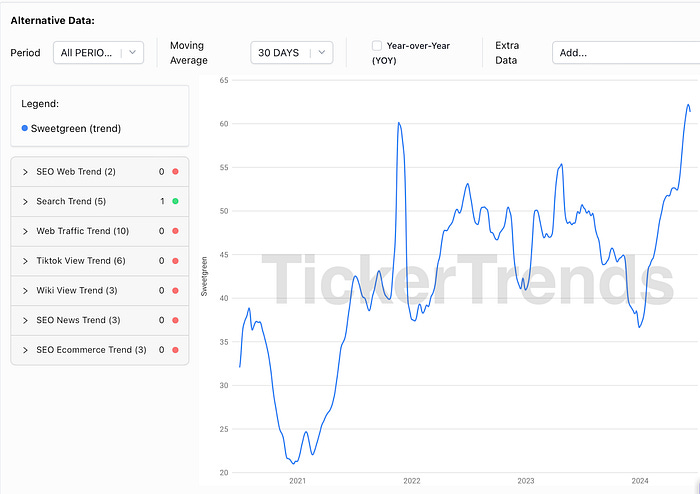
Task: Click the chevron beside Wiki View Trend
Action: pyautogui.click(x=25, y=291)
